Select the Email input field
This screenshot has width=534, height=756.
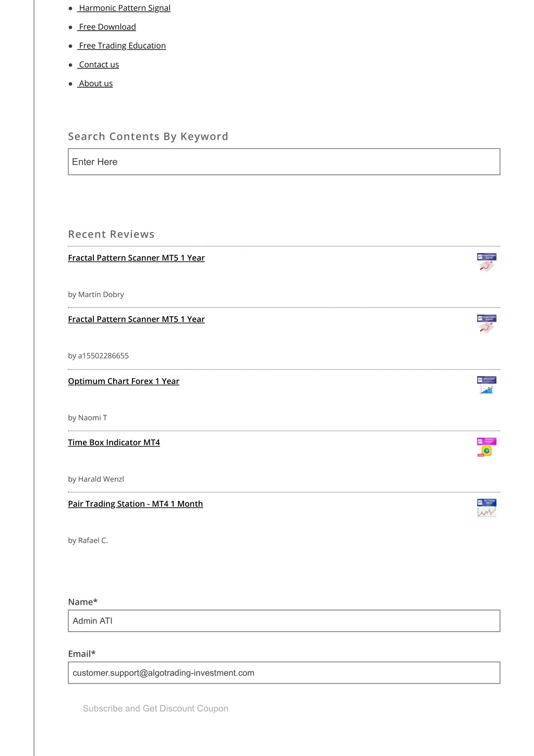(x=284, y=673)
